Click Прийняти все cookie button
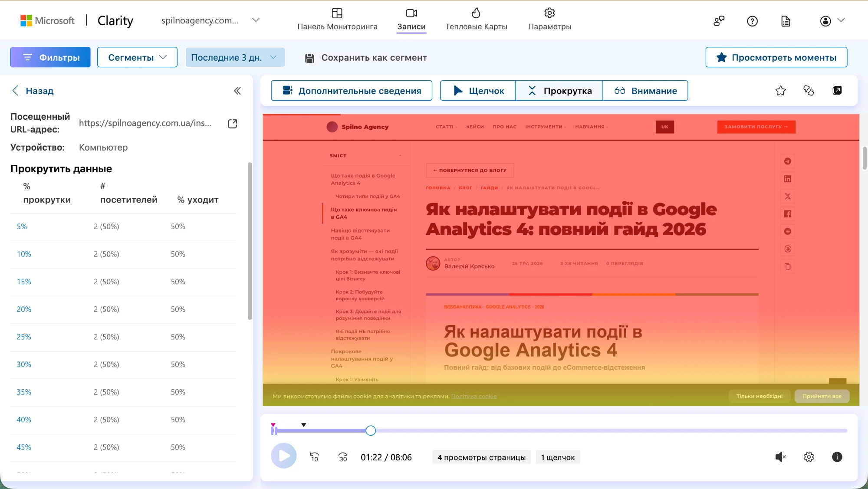868x489 pixels. 822,396
